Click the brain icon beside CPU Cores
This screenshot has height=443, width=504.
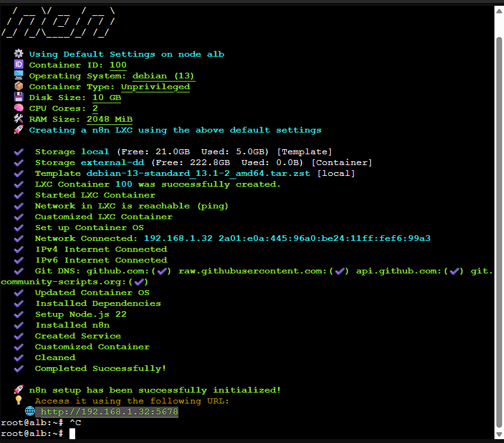pos(18,108)
